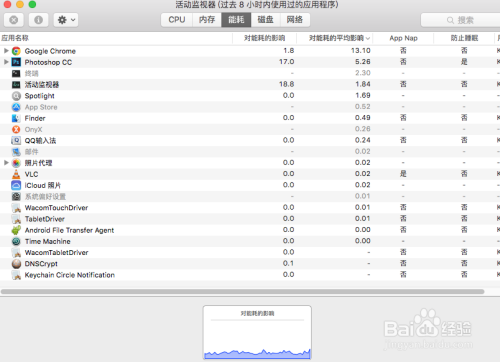Image resolution: width=500 pixels, height=362 pixels.
Task: Sort by 对能耗的影响 column header
Action: point(265,38)
